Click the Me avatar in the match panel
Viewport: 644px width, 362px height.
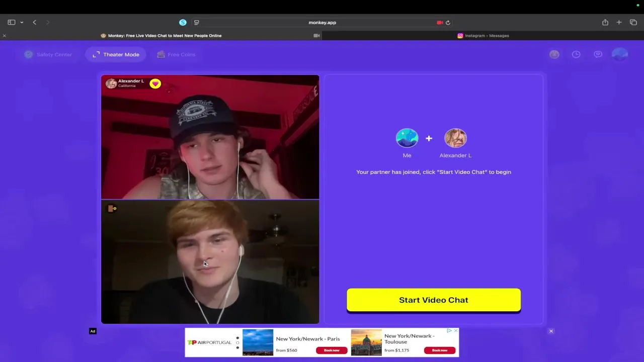pos(407,138)
